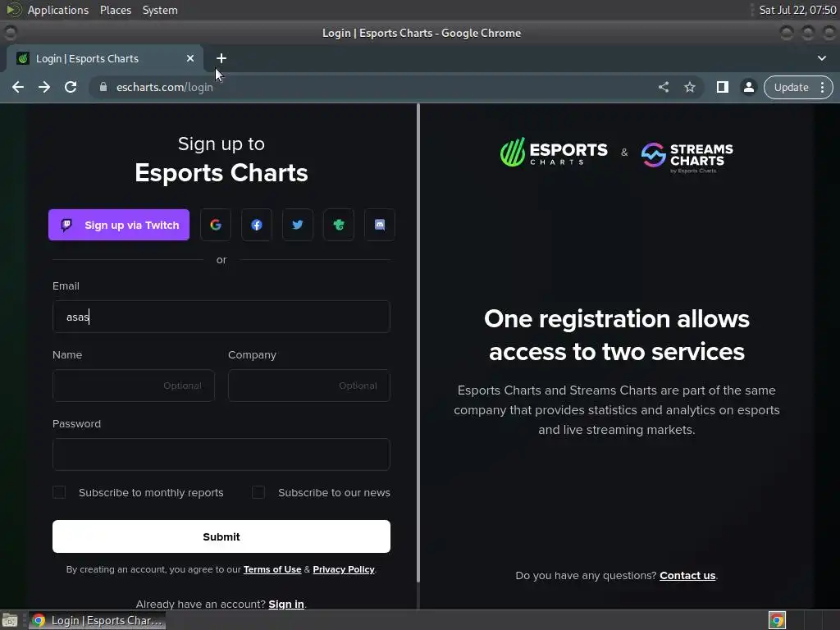Open Chrome profile menu

(749, 87)
